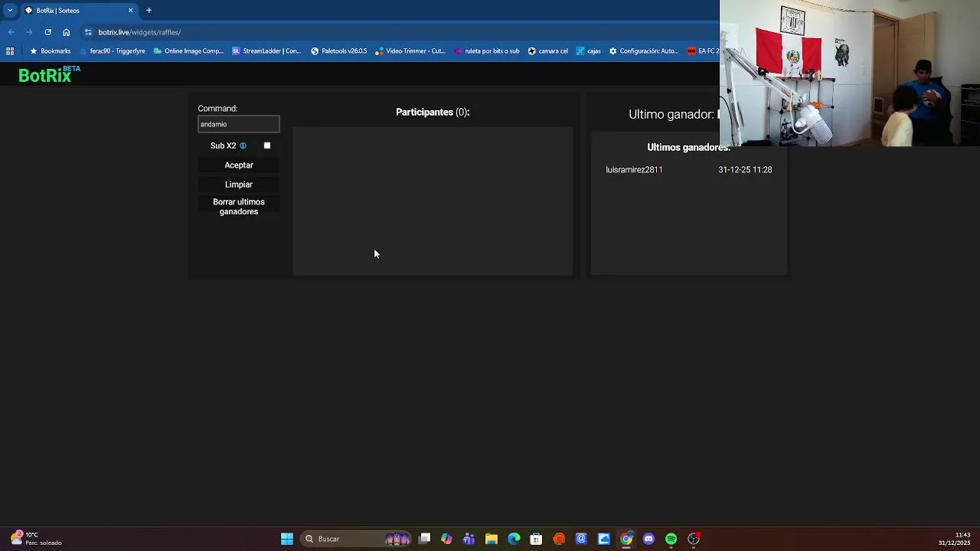Open the ferac90 - Triggerfyre bookmark
Viewport: 980px width, 551px height.
[112, 51]
